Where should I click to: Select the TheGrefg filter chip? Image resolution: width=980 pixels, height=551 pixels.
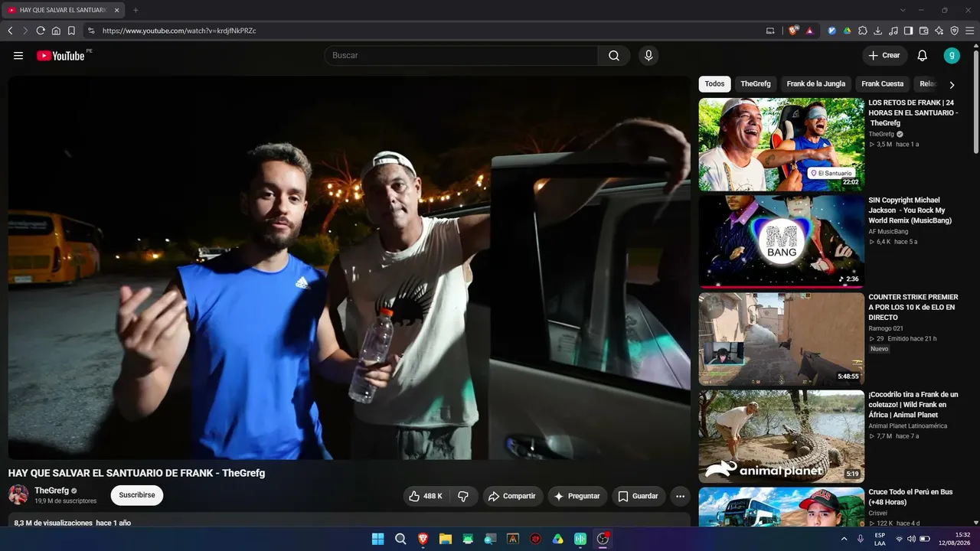tap(756, 84)
